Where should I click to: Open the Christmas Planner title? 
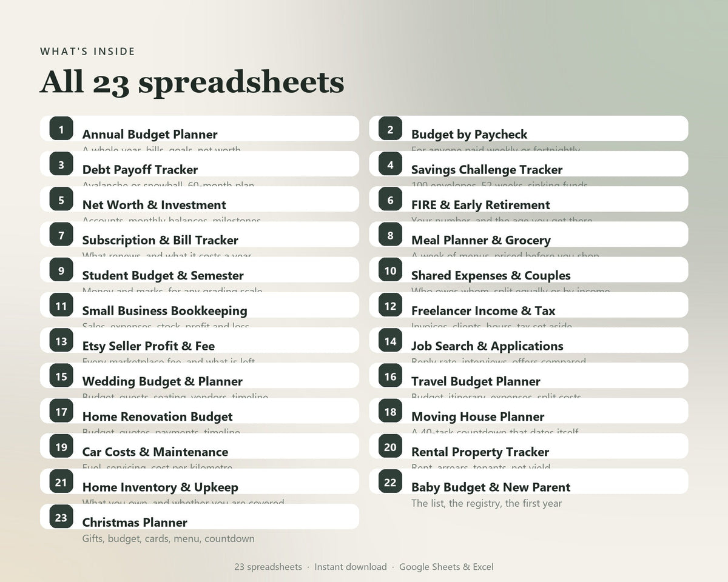click(x=135, y=523)
